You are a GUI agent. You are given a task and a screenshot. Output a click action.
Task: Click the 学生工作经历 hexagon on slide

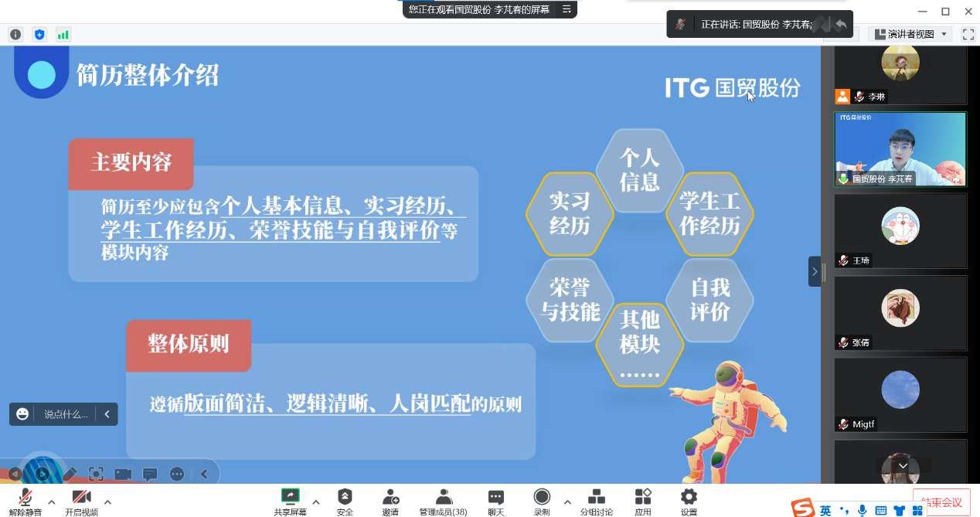(709, 213)
